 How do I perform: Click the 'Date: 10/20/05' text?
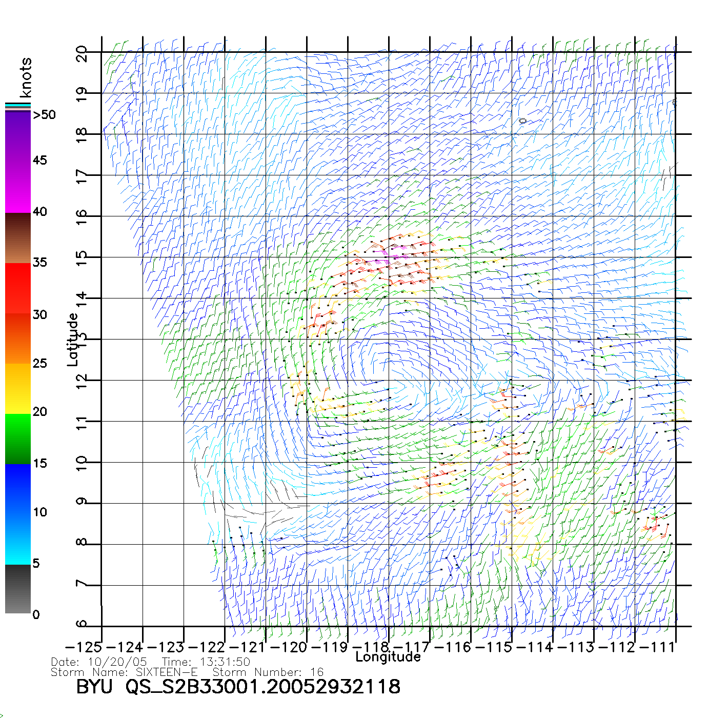click(x=99, y=662)
